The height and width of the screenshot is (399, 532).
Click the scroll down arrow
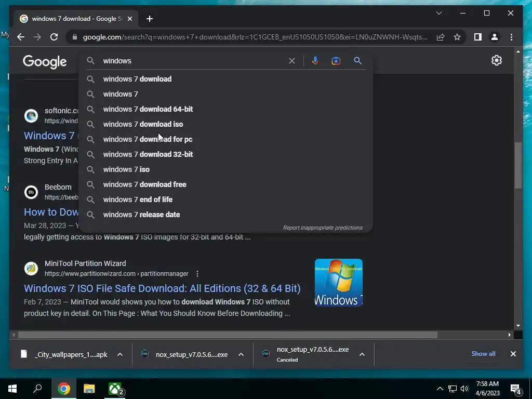pos(518,326)
